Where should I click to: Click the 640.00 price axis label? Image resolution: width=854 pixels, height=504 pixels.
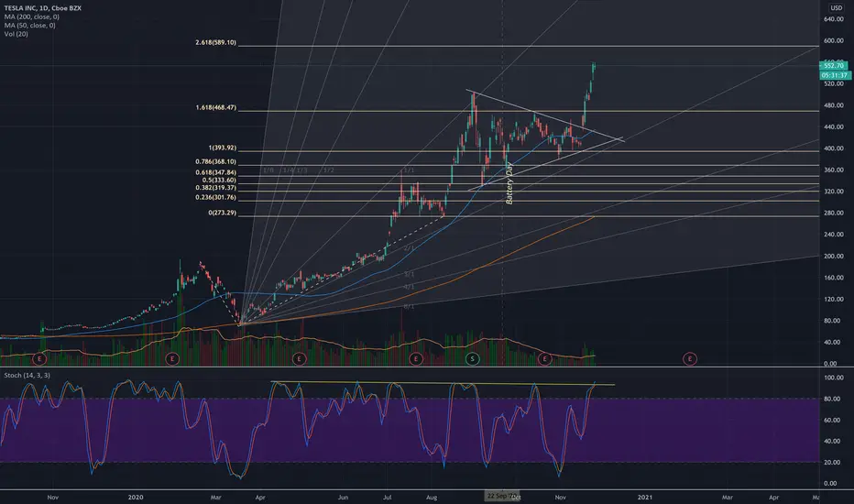coord(833,19)
